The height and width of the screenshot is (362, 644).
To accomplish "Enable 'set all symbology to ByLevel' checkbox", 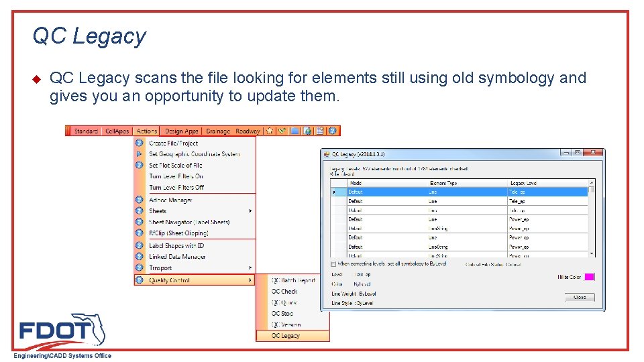I will [333, 264].
